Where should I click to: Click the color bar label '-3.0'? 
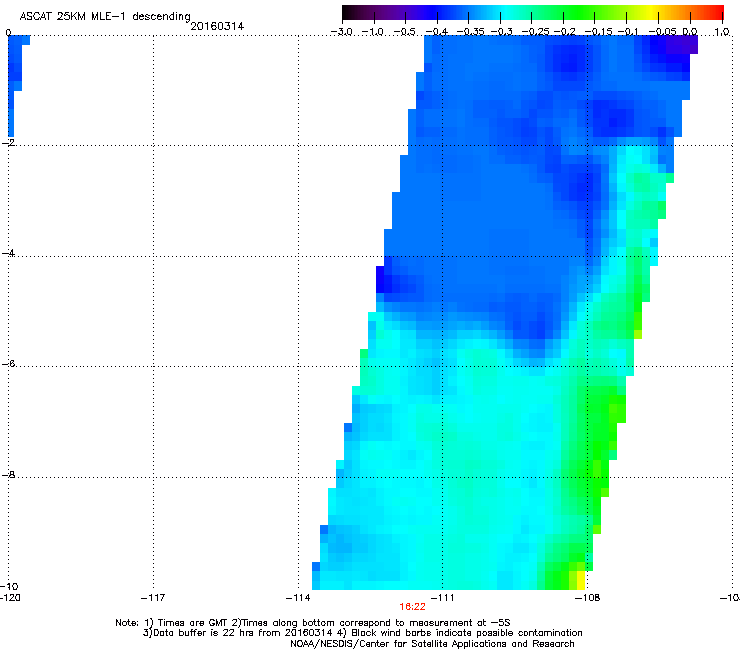click(341, 32)
